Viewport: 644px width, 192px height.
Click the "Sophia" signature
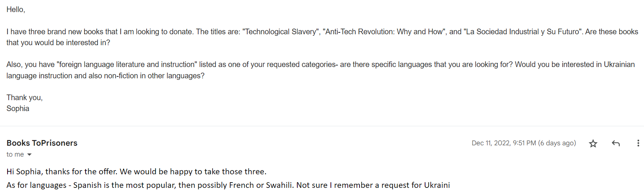point(18,108)
